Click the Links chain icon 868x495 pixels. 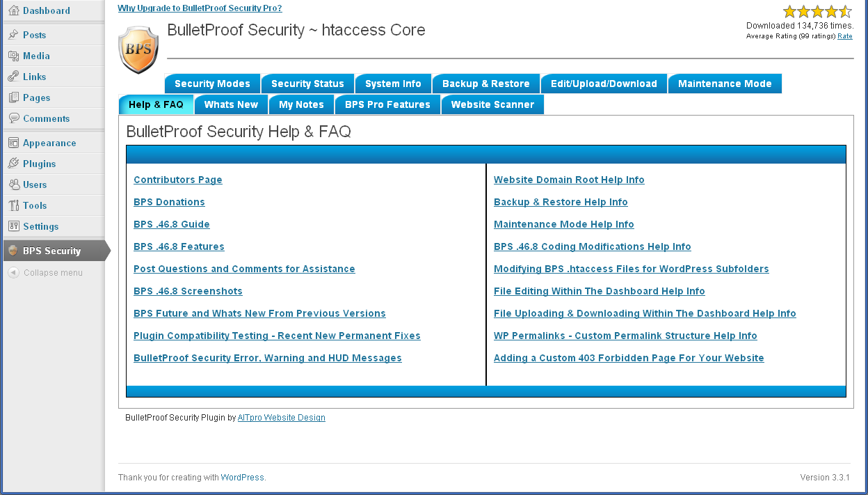tap(13, 77)
